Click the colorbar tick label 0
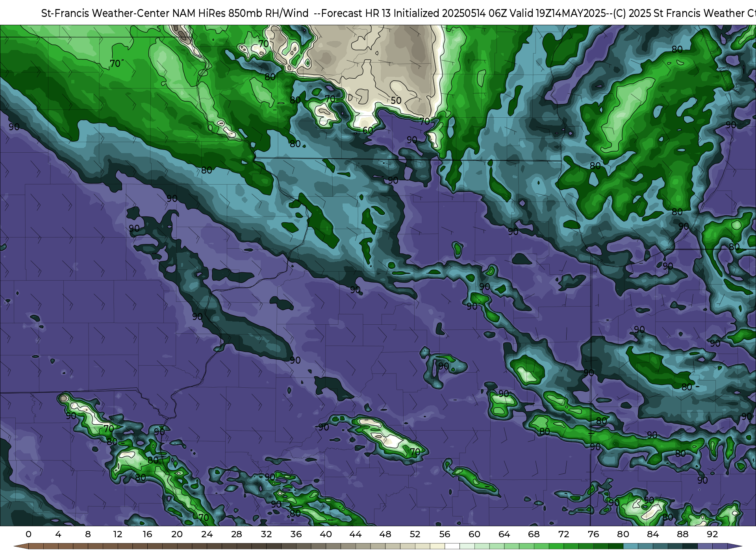The height and width of the screenshot is (551, 756). 28,534
